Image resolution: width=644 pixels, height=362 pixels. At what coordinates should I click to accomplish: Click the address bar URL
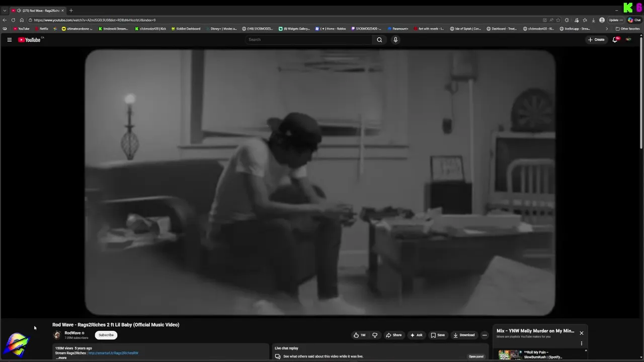pyautogui.click(x=95, y=20)
